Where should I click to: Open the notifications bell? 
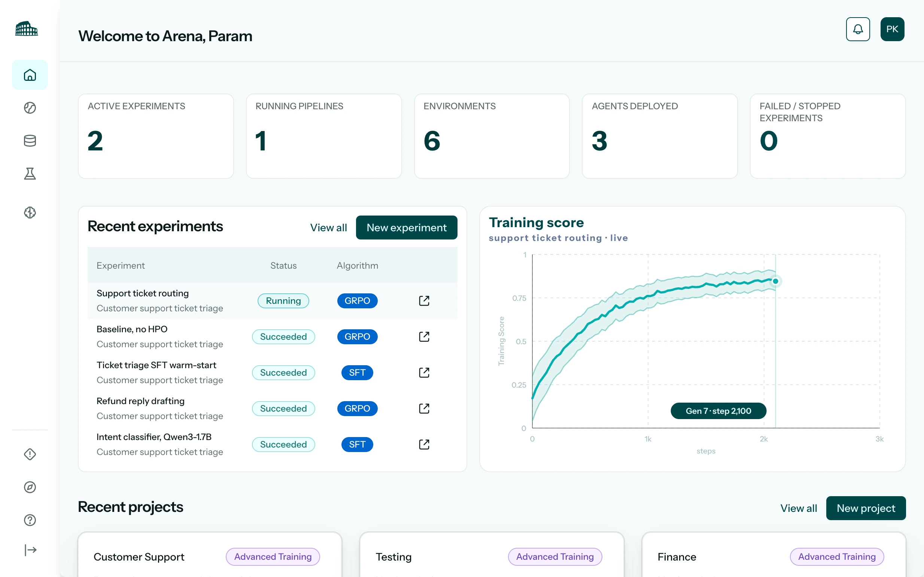coord(858,29)
